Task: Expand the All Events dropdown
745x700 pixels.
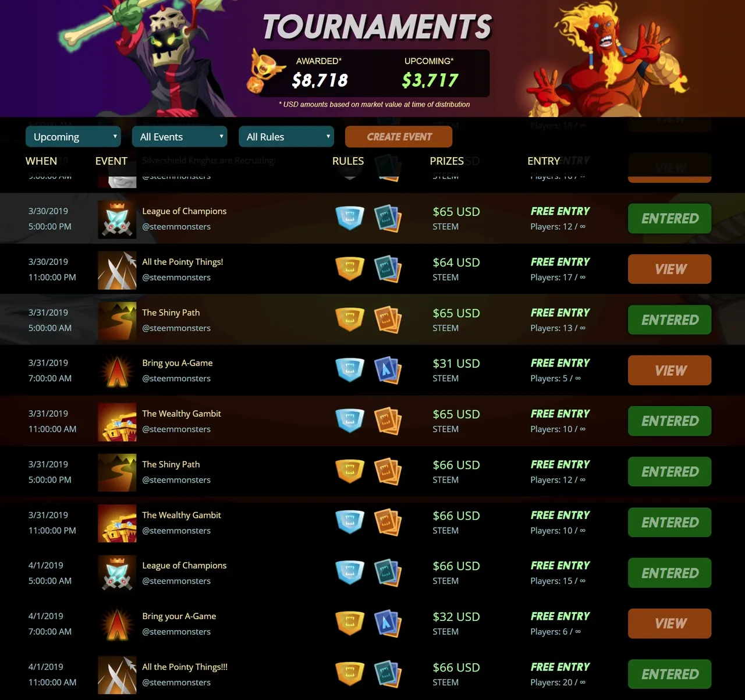Action: coord(179,137)
